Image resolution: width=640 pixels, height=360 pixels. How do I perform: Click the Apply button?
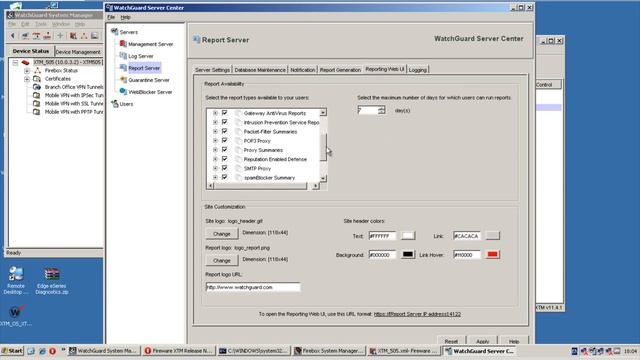point(482,341)
